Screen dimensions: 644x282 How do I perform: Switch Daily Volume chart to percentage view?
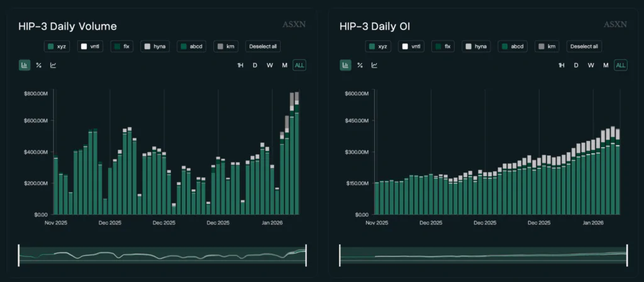tap(38, 65)
